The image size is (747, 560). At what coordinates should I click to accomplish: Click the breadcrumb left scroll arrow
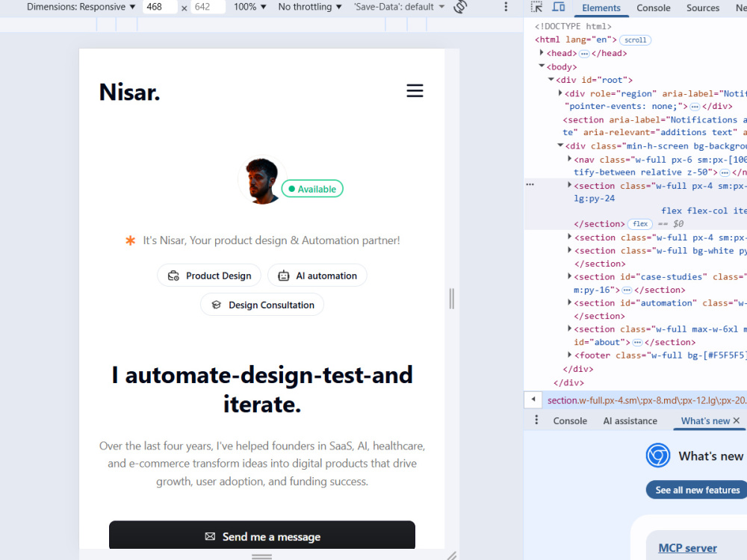(533, 399)
